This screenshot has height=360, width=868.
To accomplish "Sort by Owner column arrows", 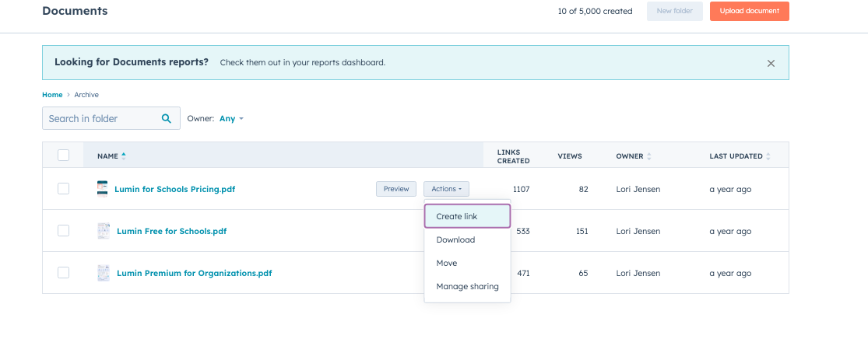I will coord(648,156).
